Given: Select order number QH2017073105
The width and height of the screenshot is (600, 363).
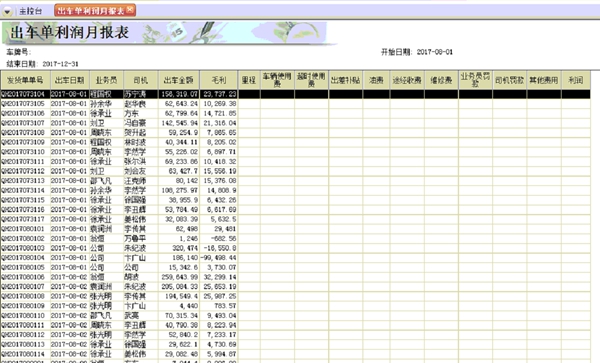Looking at the screenshot, I should click(23, 104).
